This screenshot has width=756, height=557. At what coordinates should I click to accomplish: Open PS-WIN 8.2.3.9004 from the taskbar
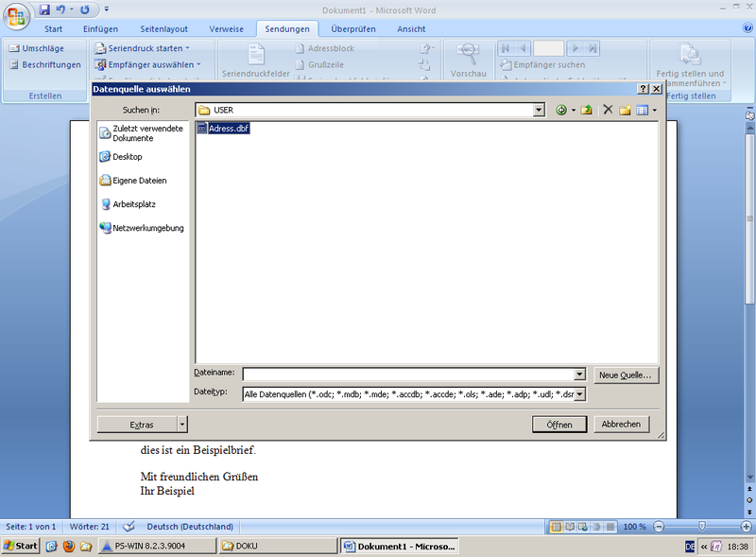157,546
